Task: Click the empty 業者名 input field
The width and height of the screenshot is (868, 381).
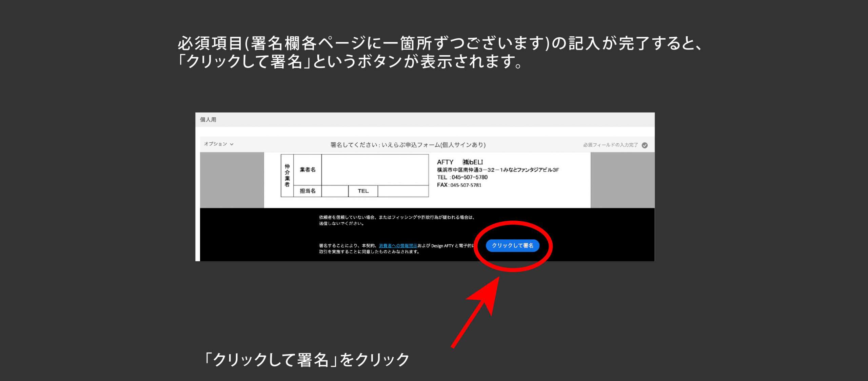Action: 375,169
